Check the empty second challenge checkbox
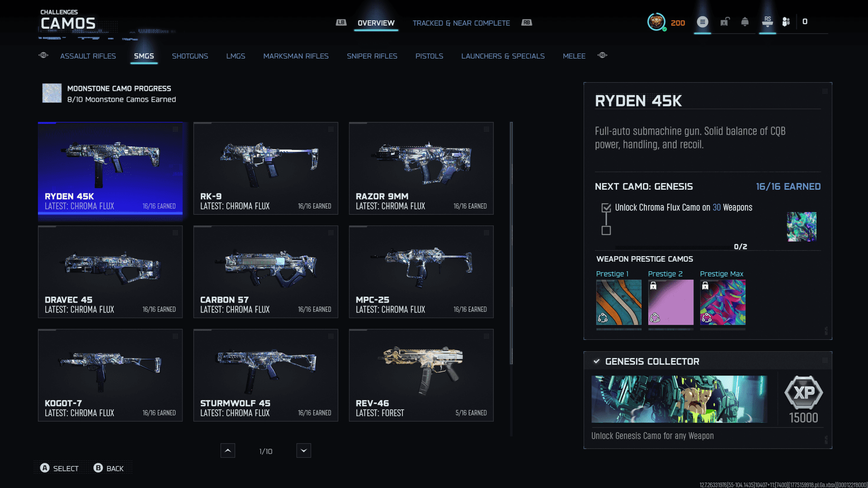The width and height of the screenshot is (868, 488). [x=606, y=230]
